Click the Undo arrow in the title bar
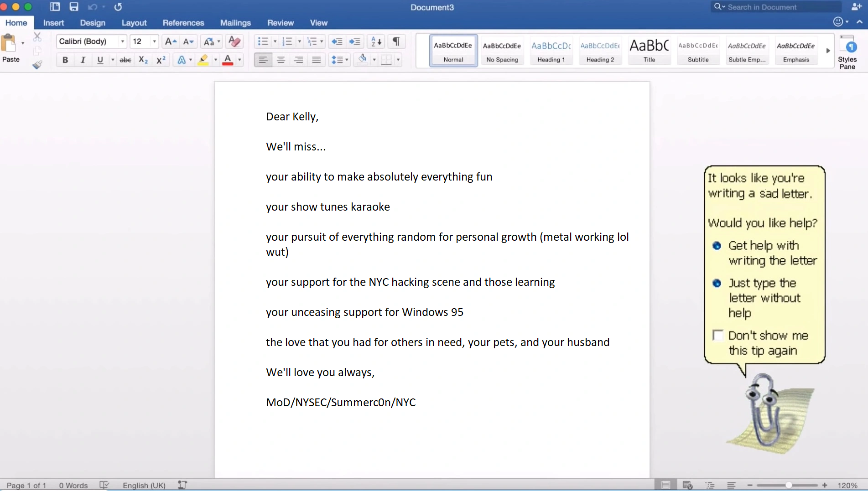 93,7
